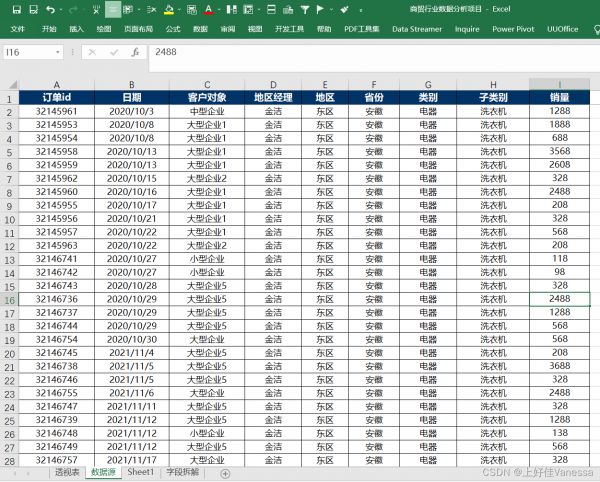This screenshot has width=600, height=482.
Task: Switch to the 透视表 sheet tab
Action: tap(67, 472)
